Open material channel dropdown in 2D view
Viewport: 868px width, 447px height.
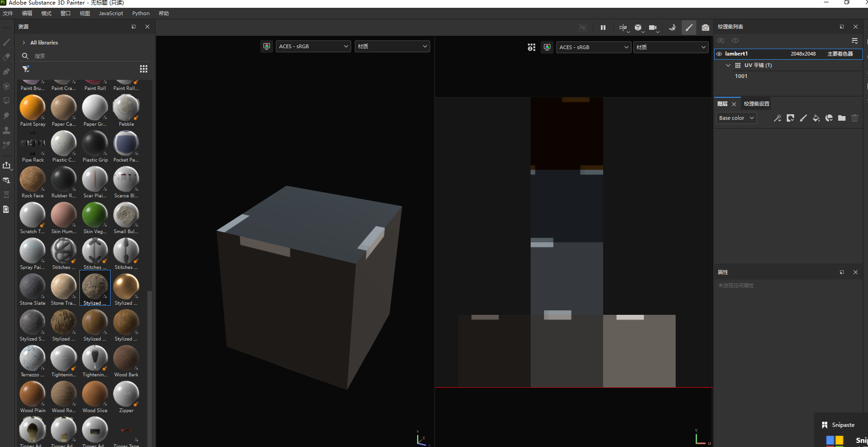pyautogui.click(x=671, y=47)
